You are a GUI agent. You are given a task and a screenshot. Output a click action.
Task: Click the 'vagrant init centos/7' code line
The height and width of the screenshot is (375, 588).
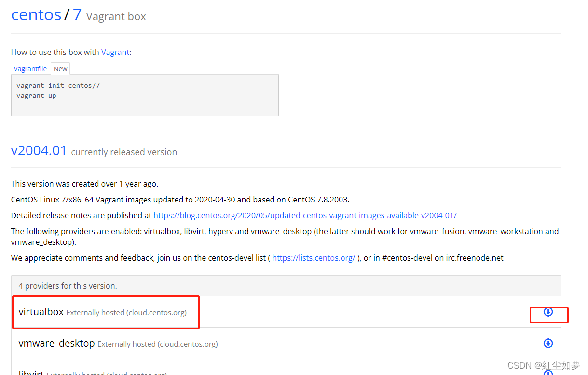click(x=58, y=85)
